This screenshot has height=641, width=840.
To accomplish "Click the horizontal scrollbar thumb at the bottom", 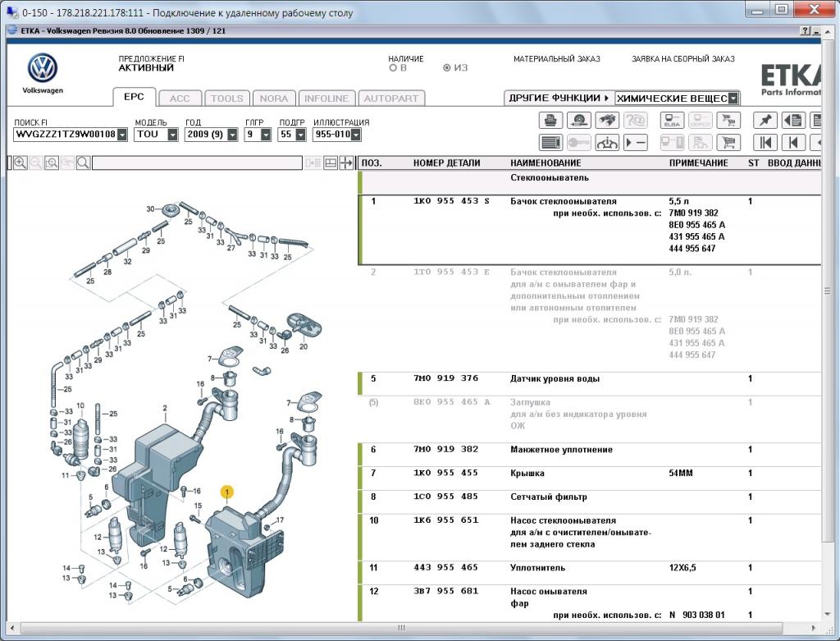I will click(x=402, y=628).
